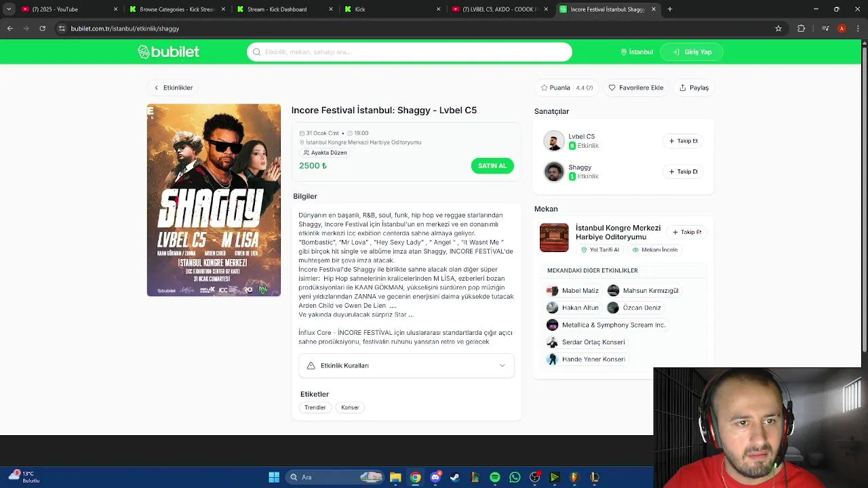Open Hakan Altun event link
868x488 pixels.
[x=573, y=308]
